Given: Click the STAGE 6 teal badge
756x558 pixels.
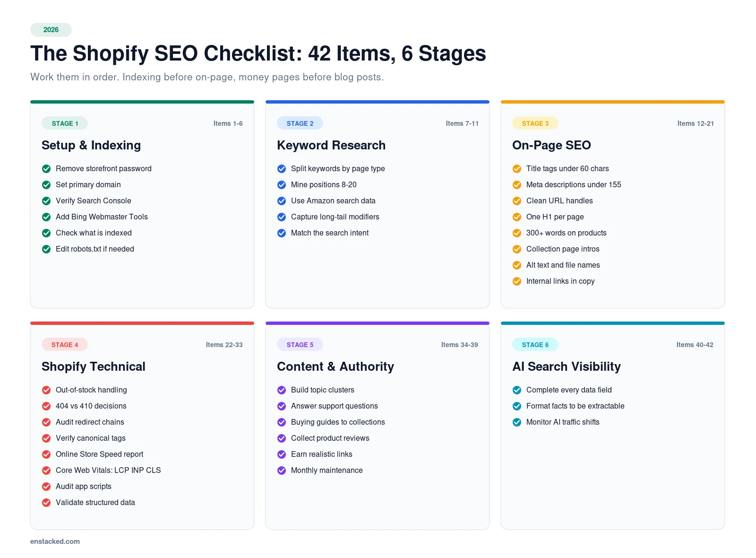Looking at the screenshot, I should (535, 345).
